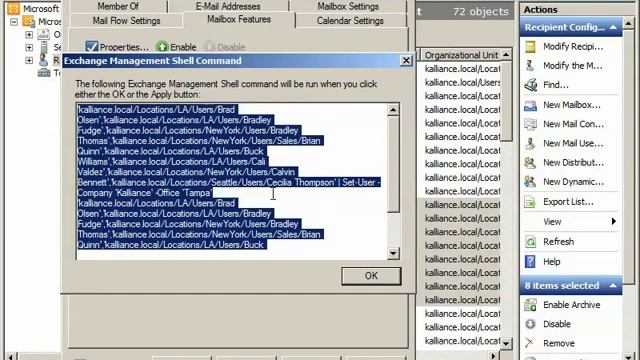
Task: Click the Help icon in Actions
Action: coord(530,262)
